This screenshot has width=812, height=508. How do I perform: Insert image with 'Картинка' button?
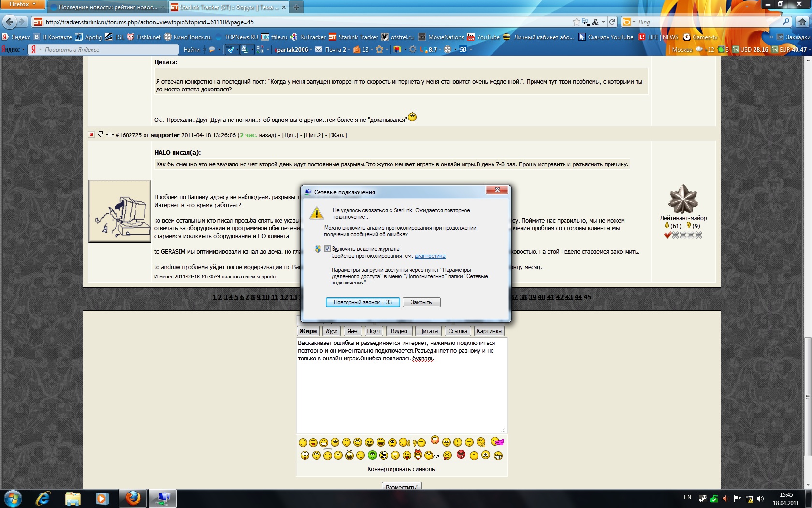(489, 331)
